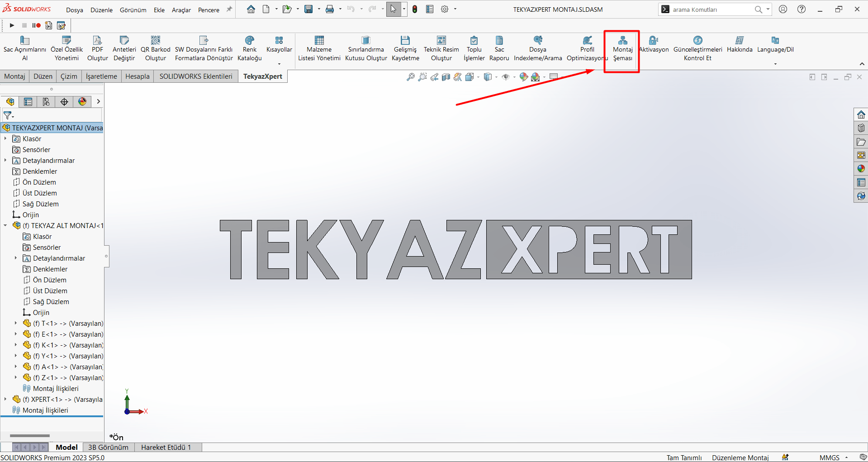This screenshot has height=462, width=868.
Task: Click the Save icon in the top toolbar
Action: (x=308, y=9)
